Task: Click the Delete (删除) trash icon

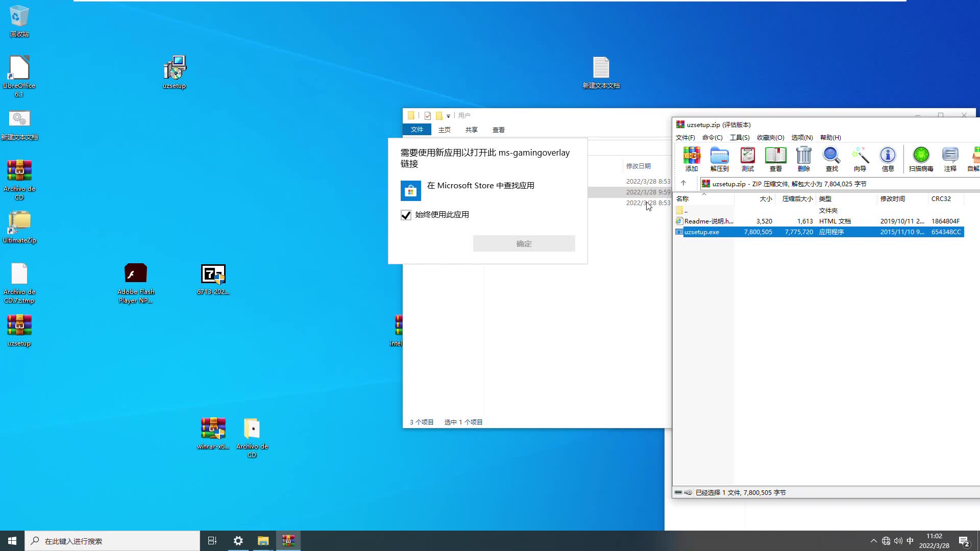Action: point(804,159)
